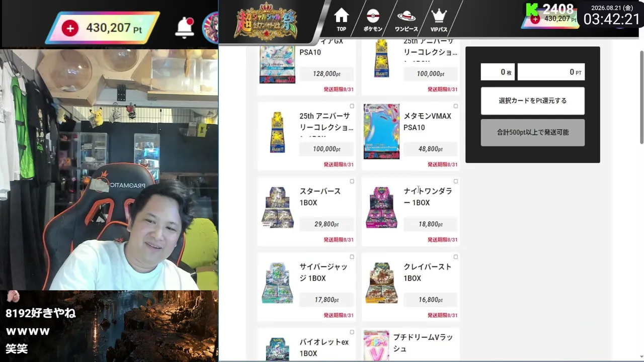Click the 0 PT total field

(551, 72)
